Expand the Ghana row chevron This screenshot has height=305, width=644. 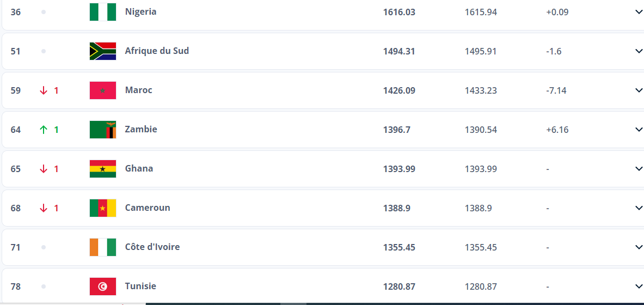pyautogui.click(x=639, y=169)
